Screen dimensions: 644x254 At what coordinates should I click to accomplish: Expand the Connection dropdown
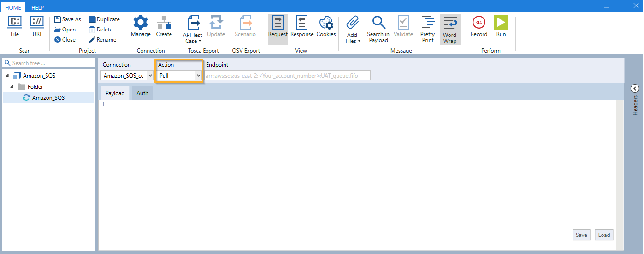pyautogui.click(x=150, y=75)
